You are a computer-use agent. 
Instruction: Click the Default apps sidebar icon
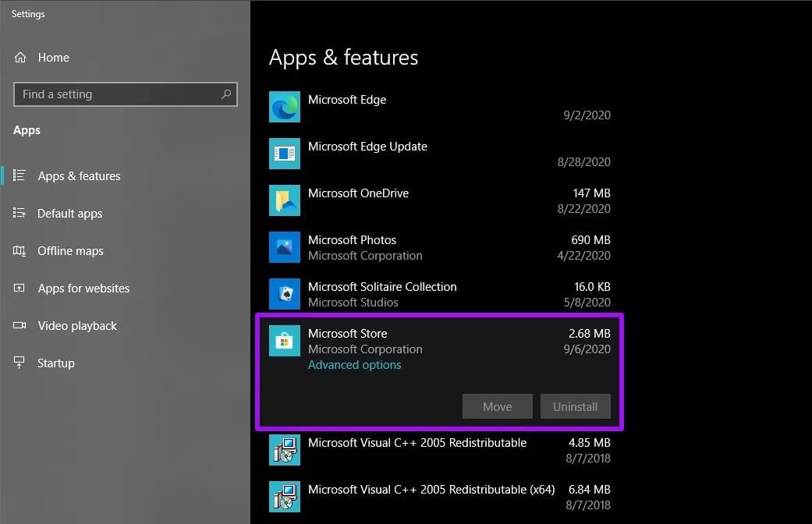coord(20,213)
